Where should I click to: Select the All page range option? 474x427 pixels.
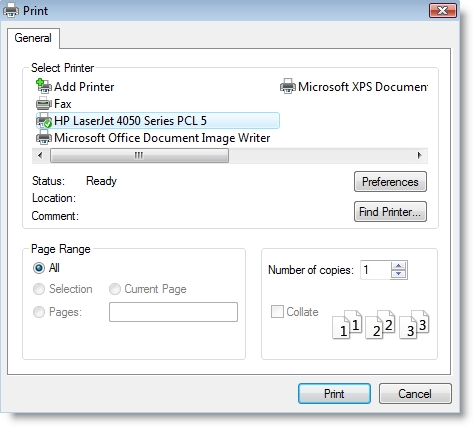click(x=39, y=268)
